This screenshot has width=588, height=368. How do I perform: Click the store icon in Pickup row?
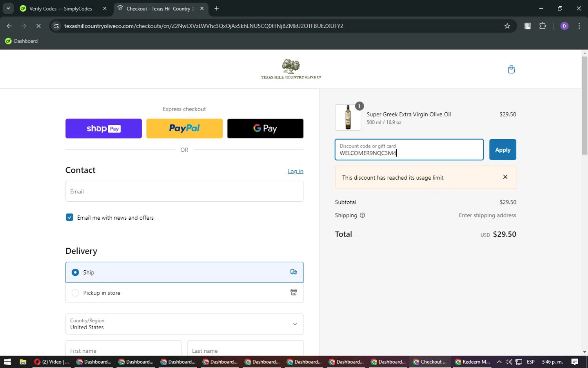point(294,292)
